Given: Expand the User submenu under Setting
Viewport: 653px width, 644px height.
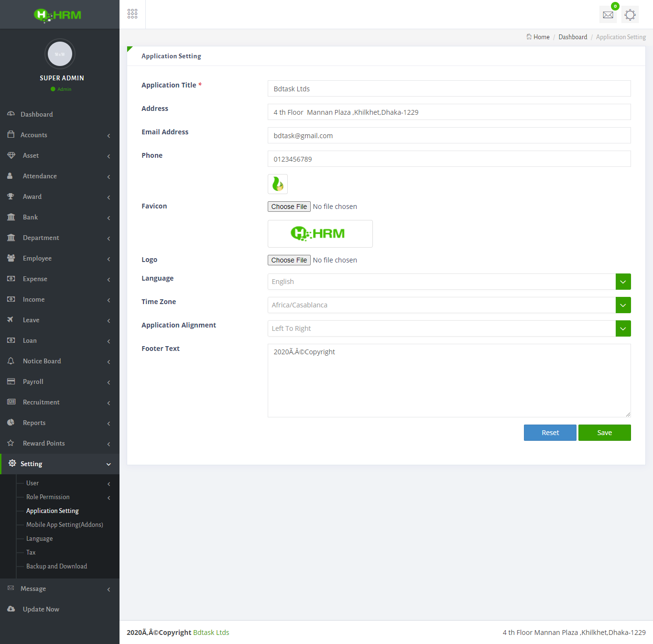Looking at the screenshot, I should point(32,483).
